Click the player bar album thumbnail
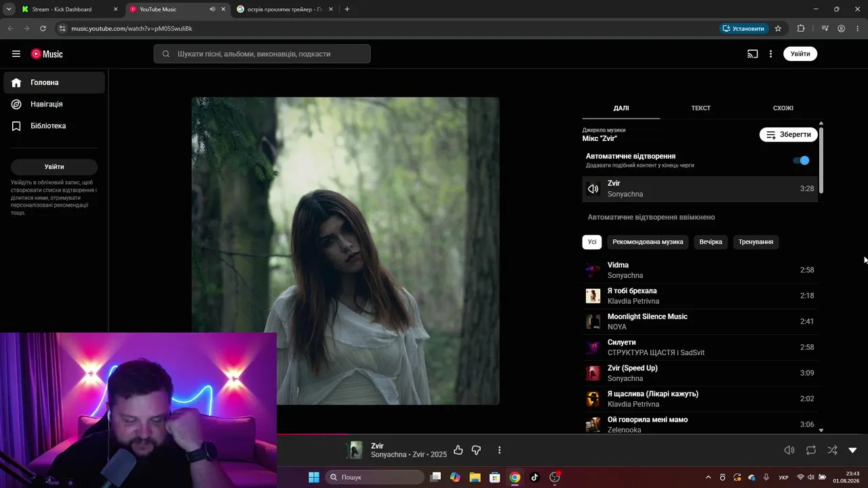868x488 pixels. pos(355,450)
